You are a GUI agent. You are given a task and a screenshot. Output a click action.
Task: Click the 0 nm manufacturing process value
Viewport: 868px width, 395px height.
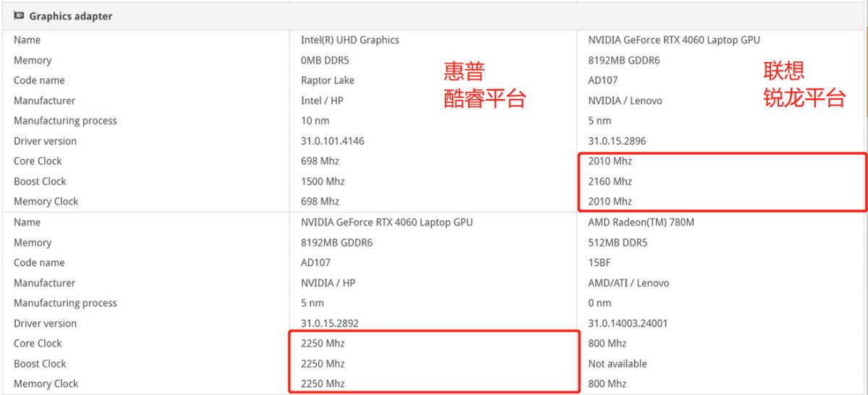tap(600, 303)
